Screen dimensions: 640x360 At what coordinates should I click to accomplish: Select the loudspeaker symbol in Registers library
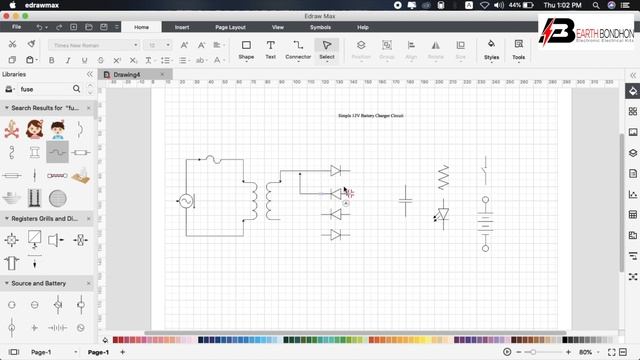[56, 240]
